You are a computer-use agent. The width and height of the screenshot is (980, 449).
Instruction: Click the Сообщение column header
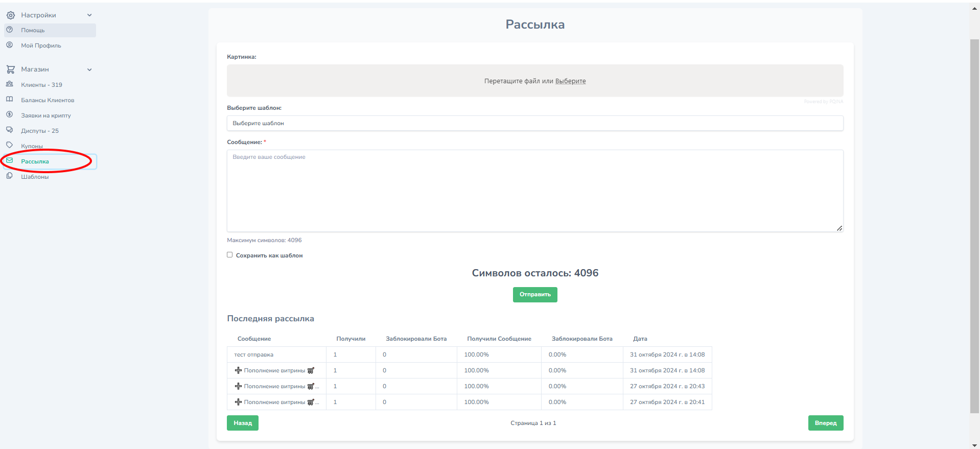pyautogui.click(x=254, y=339)
